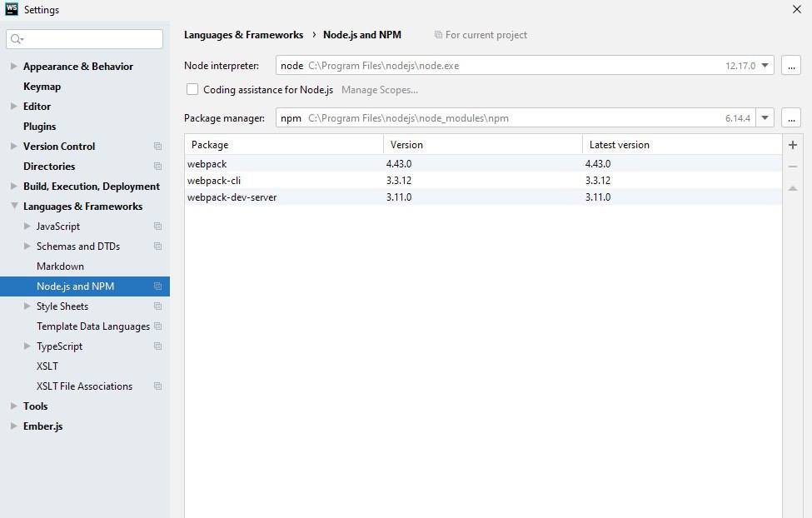The image size is (812, 518).
Task: Browse for package manager with ellipsis button
Action: point(791,118)
